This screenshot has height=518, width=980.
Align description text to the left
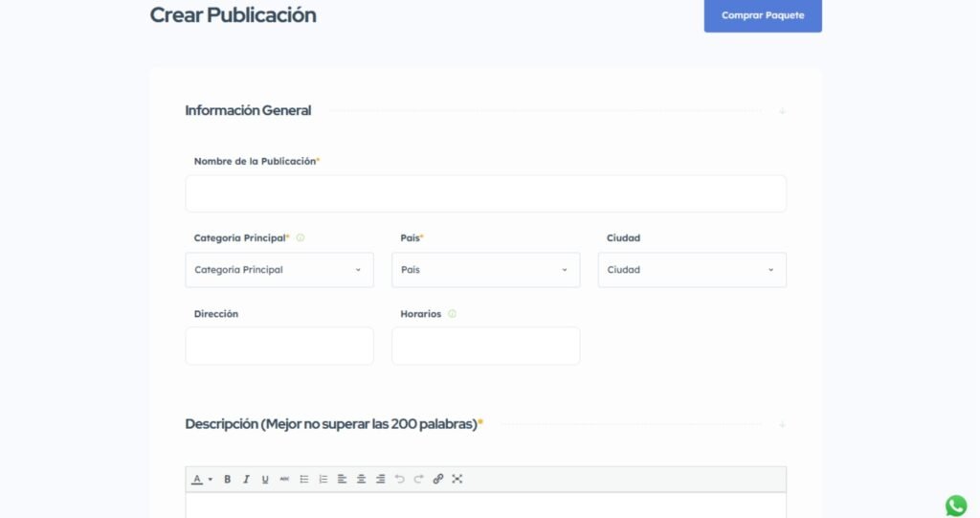pos(342,479)
